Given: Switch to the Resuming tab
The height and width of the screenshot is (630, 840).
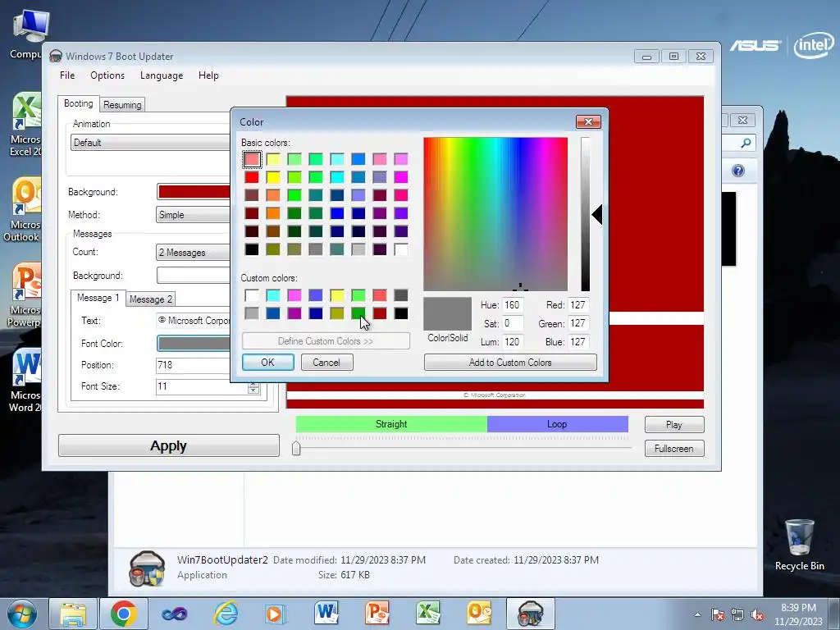Looking at the screenshot, I should click(122, 104).
